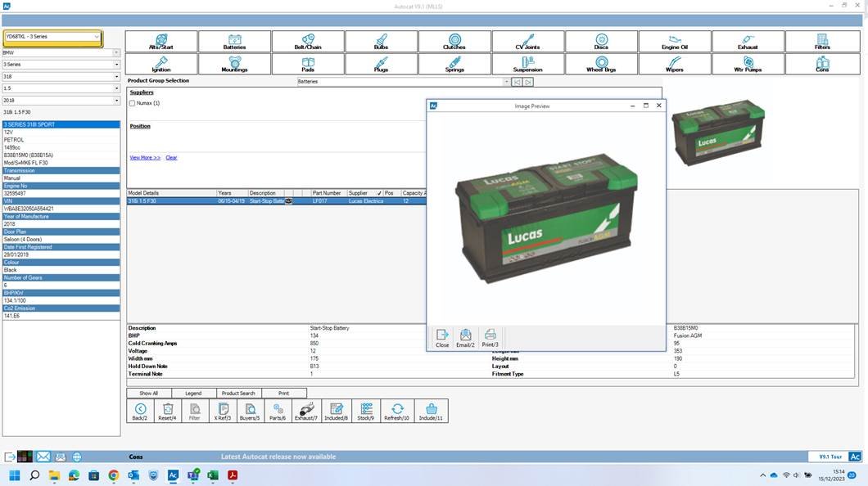Choose the Suspension category

point(528,64)
